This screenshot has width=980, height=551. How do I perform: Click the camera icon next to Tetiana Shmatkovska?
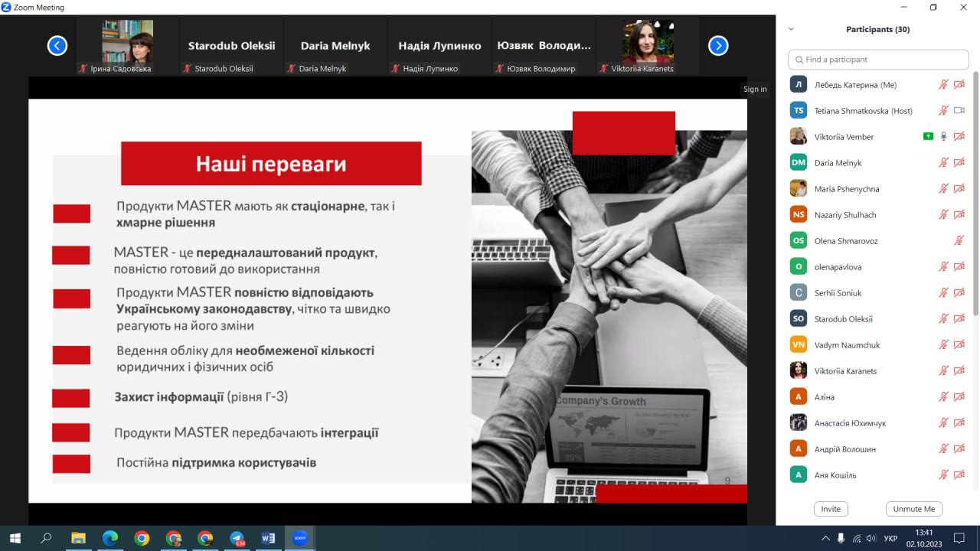tap(959, 110)
